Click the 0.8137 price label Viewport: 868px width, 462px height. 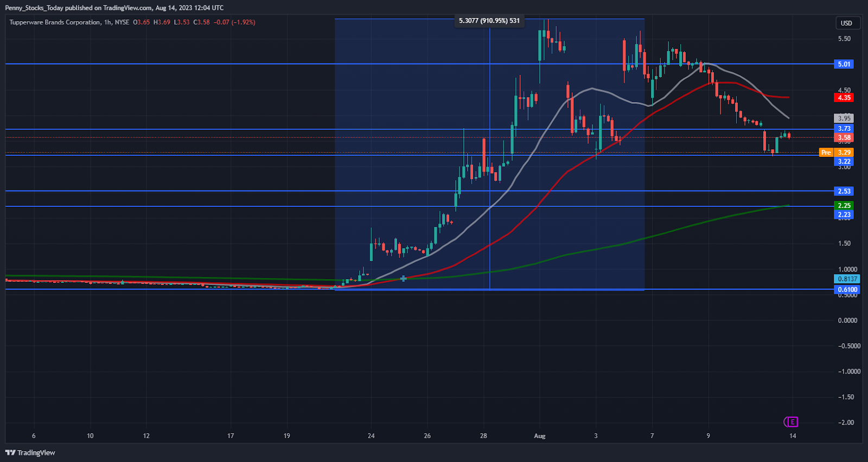click(846, 279)
